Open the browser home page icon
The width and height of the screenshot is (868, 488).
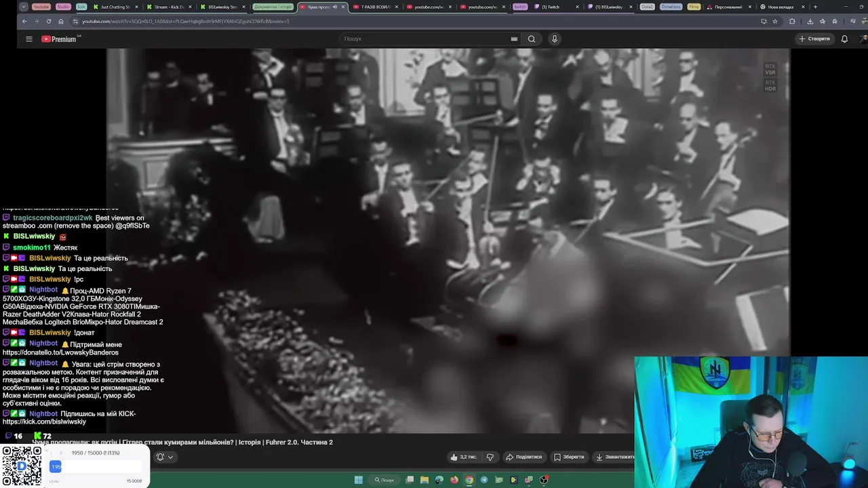tap(60, 21)
